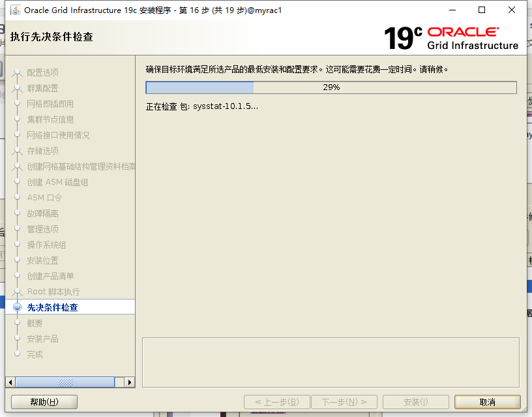Image resolution: width=532 pixels, height=417 pixels.
Task: Click the empty message details box
Action: pos(331,362)
